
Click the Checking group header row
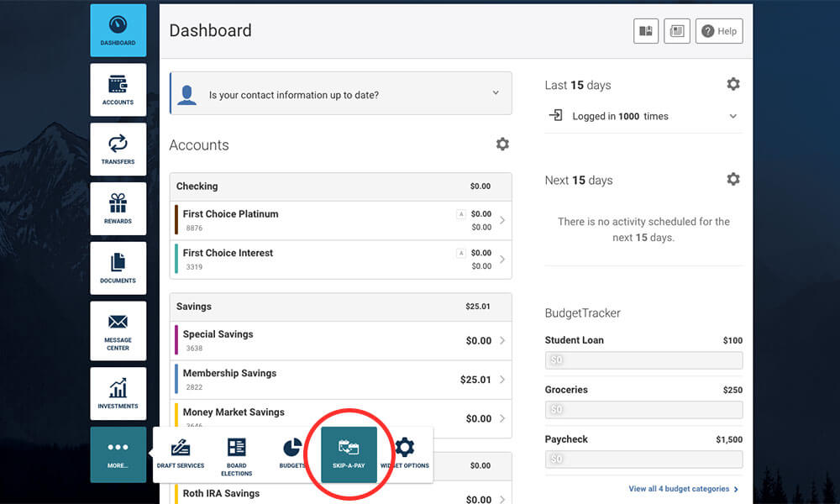pos(341,186)
